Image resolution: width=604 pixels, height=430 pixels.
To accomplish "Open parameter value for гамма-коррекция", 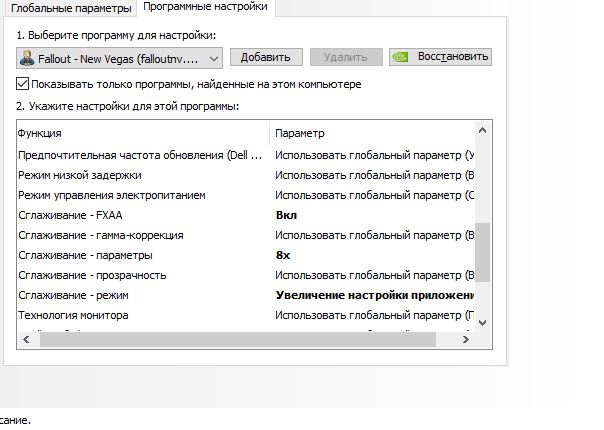I will (x=374, y=235).
